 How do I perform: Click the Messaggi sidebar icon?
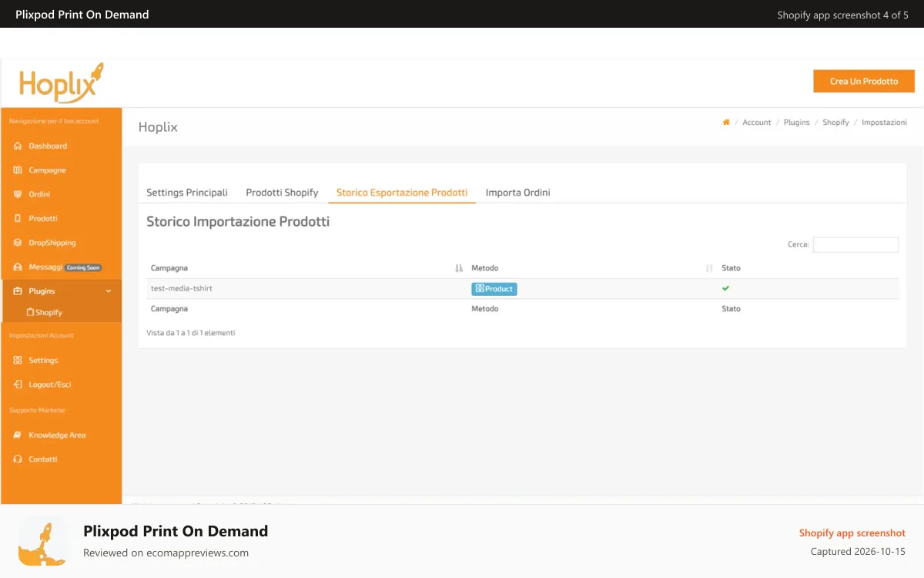[18, 267]
